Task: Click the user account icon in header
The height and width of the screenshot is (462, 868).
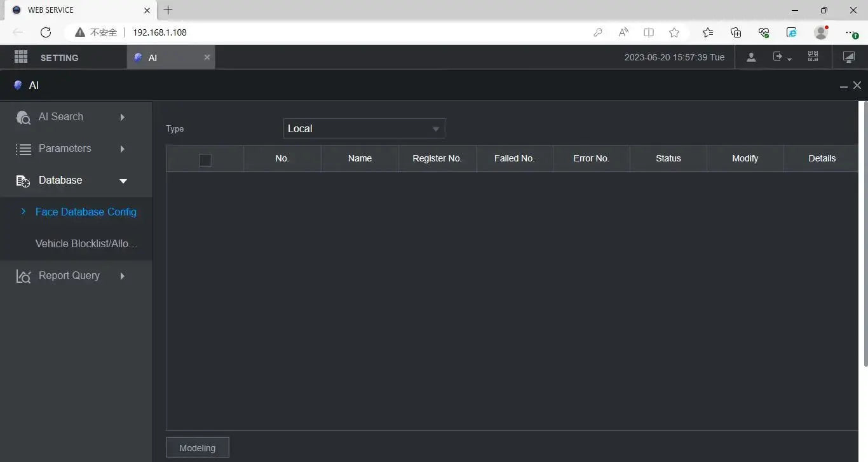Action: click(x=751, y=57)
